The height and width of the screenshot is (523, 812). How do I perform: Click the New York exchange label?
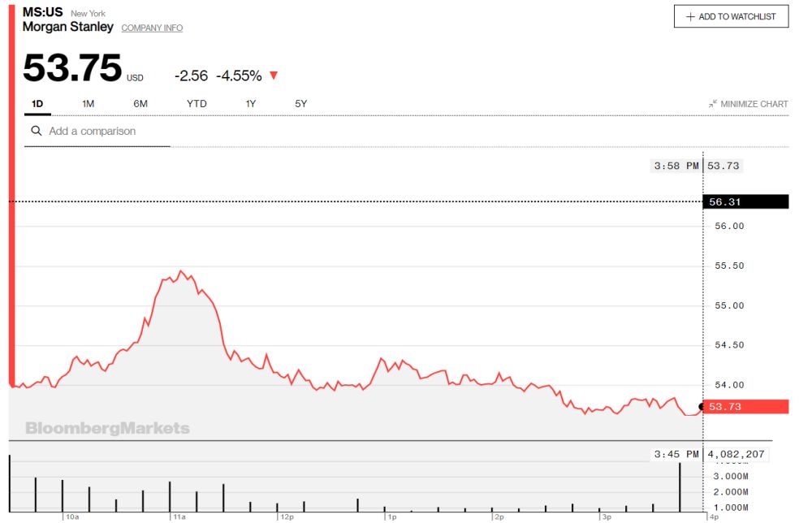click(88, 14)
